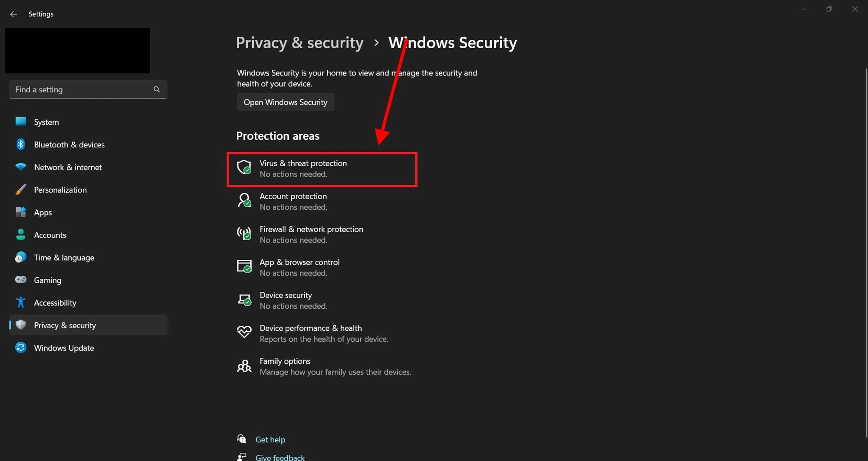Open the Bluetooth & devices section
The image size is (868, 461).
click(69, 144)
